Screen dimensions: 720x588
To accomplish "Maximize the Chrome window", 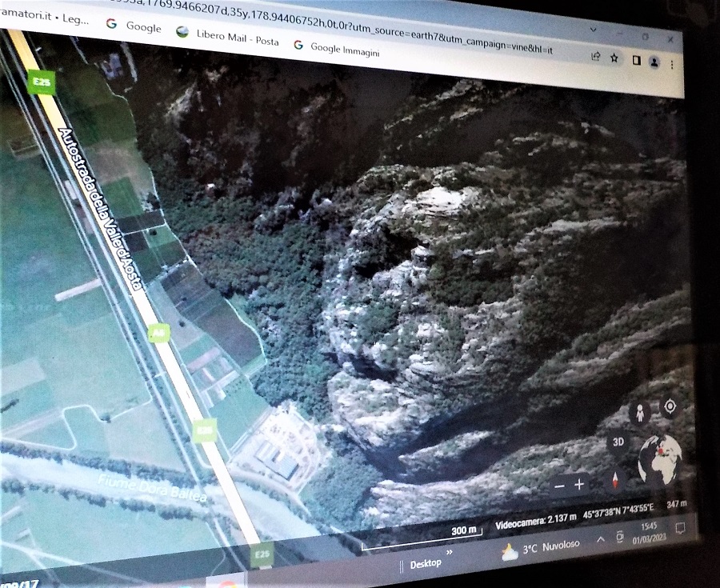I will 646,36.
